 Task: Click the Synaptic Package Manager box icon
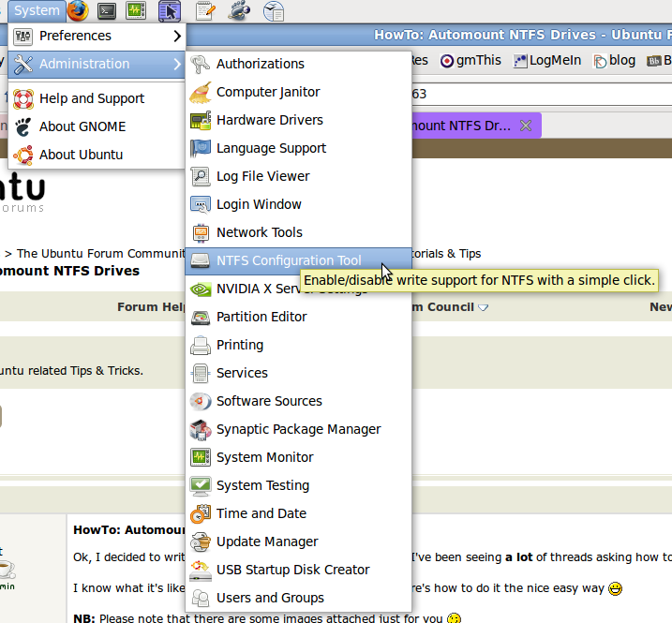(x=201, y=430)
